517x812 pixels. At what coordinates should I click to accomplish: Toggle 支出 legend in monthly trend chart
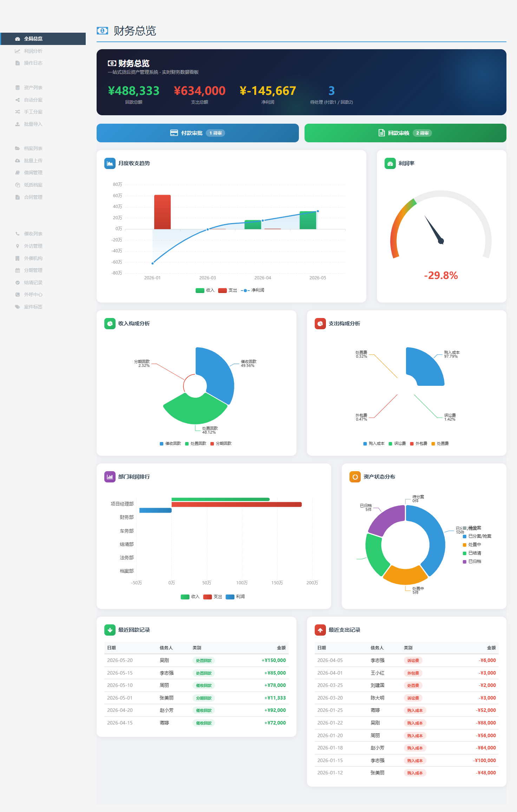pyautogui.click(x=228, y=290)
